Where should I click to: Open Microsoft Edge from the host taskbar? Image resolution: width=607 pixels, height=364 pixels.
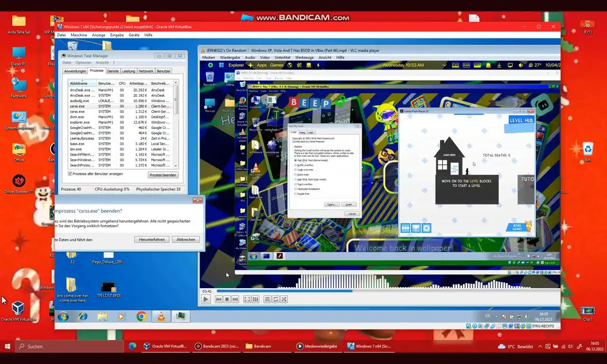[x=132, y=346]
